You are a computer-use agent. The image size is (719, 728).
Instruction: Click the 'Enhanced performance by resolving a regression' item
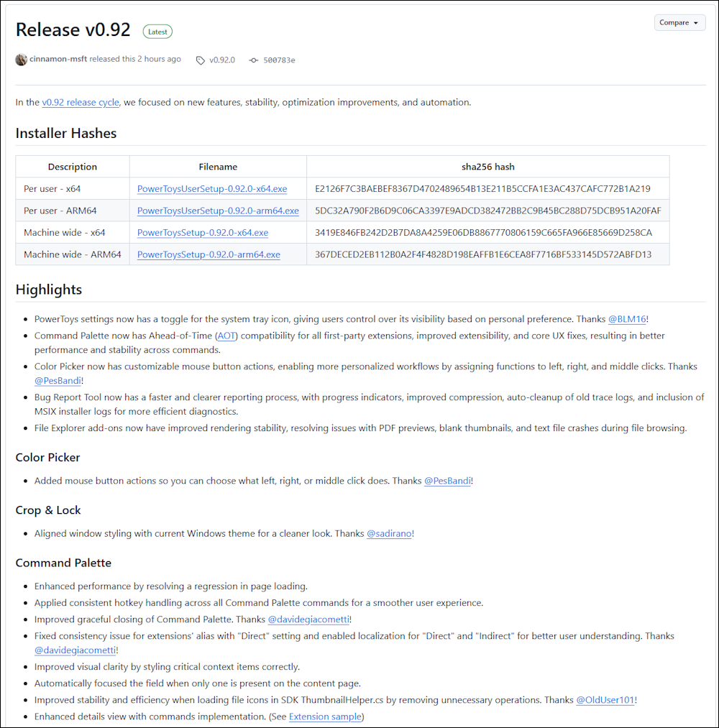171,586
